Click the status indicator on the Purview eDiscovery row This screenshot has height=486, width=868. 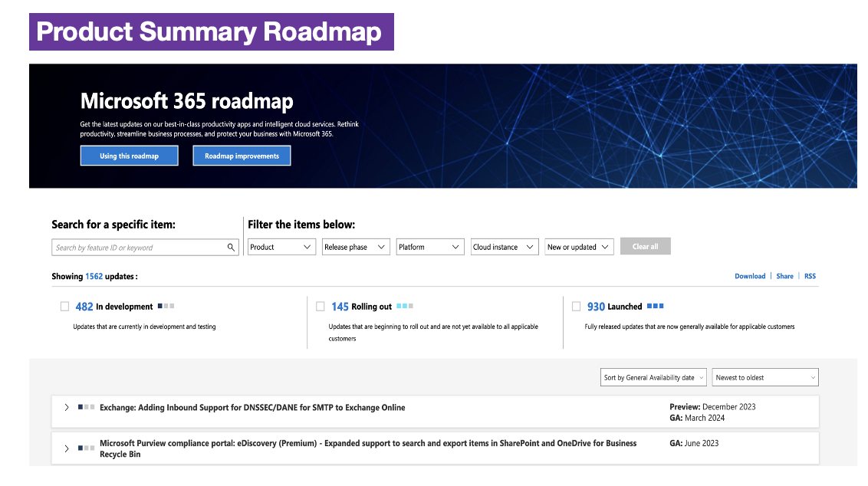point(84,448)
